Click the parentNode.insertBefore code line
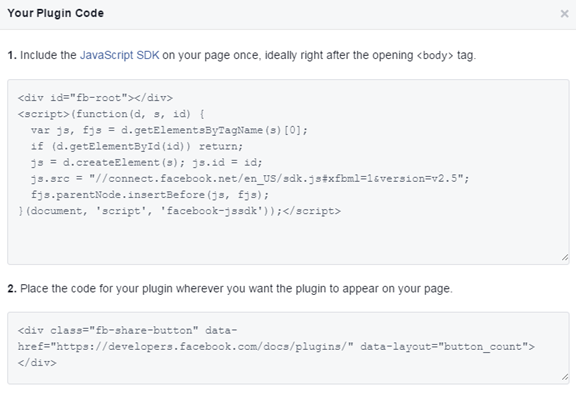Screen dimensions: 576x399 tap(150, 195)
